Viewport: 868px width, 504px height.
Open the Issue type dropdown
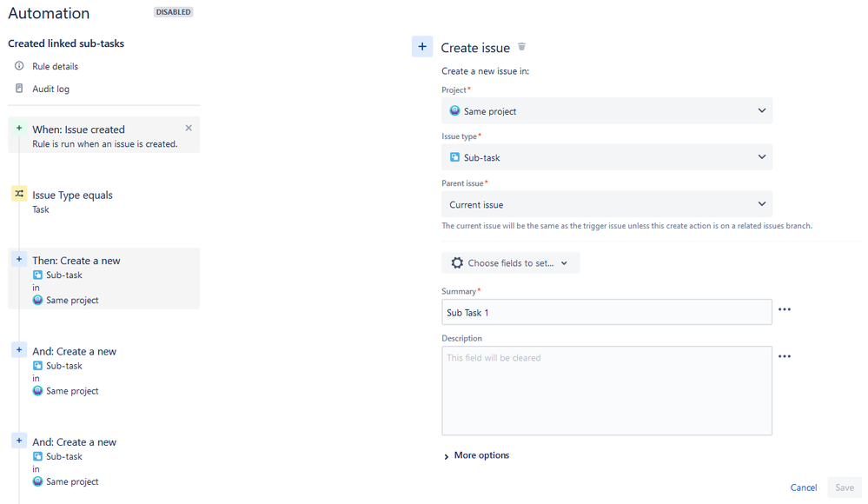[606, 157]
